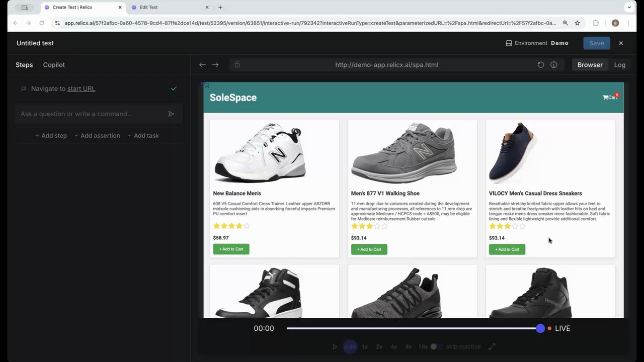Add Men's 877 V1 Walking Shoe to cart

coord(369,249)
